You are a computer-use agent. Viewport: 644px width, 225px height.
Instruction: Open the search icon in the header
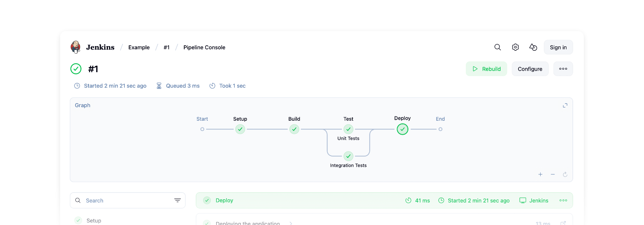(x=497, y=47)
